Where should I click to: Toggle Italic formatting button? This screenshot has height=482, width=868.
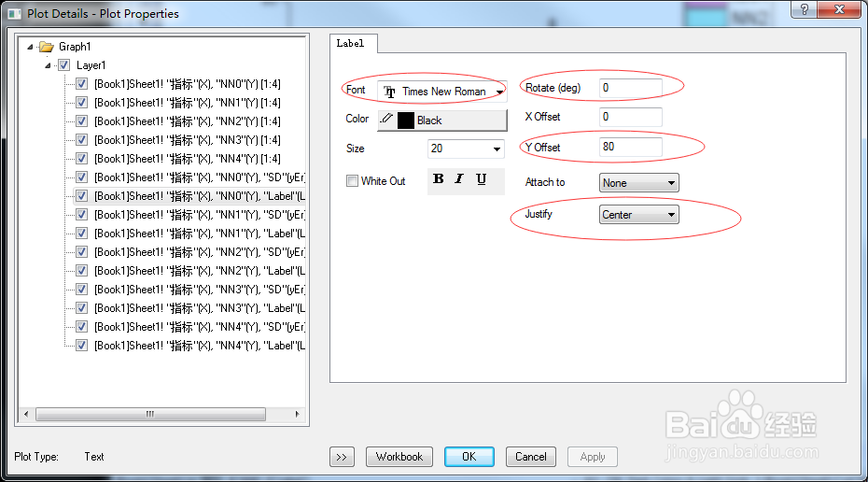coord(459,179)
